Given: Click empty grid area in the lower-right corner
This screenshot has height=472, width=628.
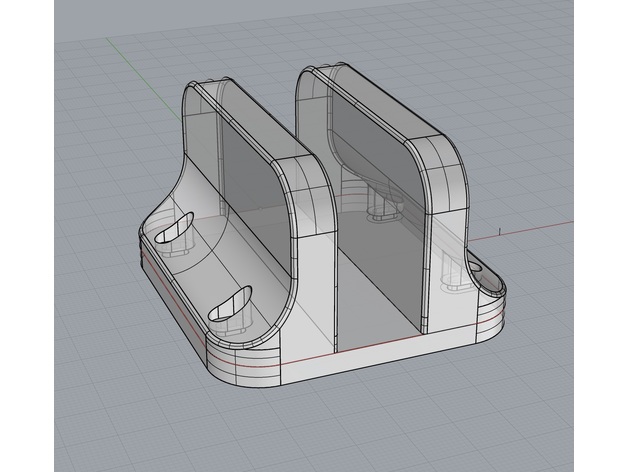Looking at the screenshot, I should coord(560,420).
